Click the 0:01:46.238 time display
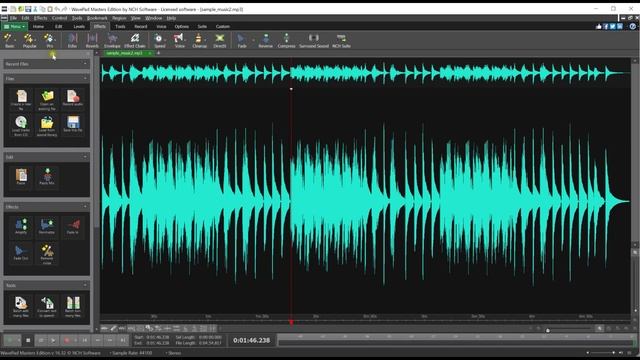 coord(251,340)
